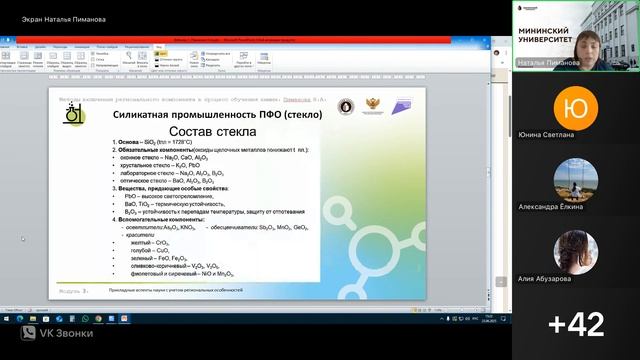Click New Window (Новое окно) button
The image size is (640, 360).
pyautogui.click(x=194, y=59)
